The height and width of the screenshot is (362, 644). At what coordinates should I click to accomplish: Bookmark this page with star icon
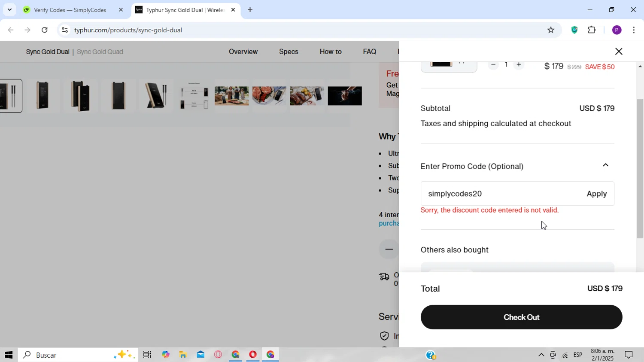(x=551, y=30)
